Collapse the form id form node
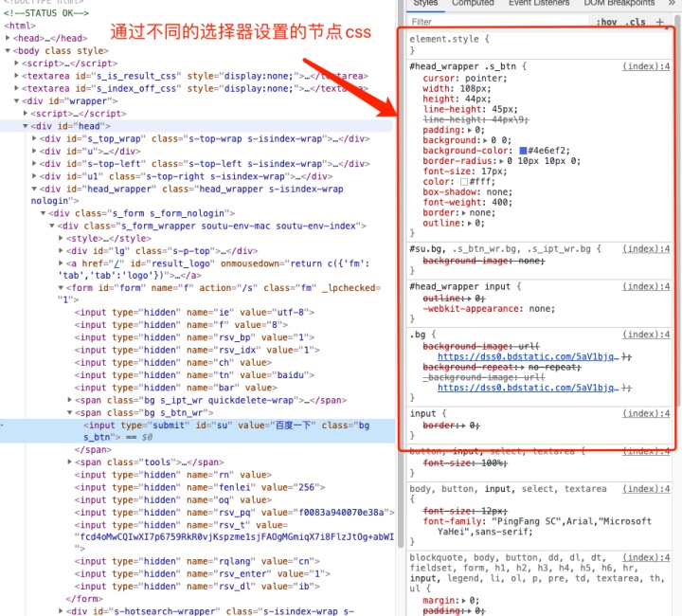This screenshot has height=616, width=682. pos(61,287)
